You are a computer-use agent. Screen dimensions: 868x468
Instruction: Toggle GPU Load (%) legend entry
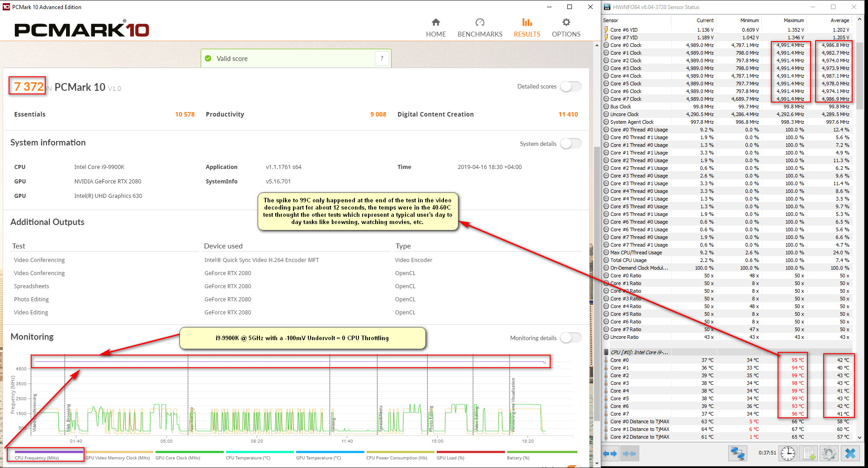pos(471,455)
